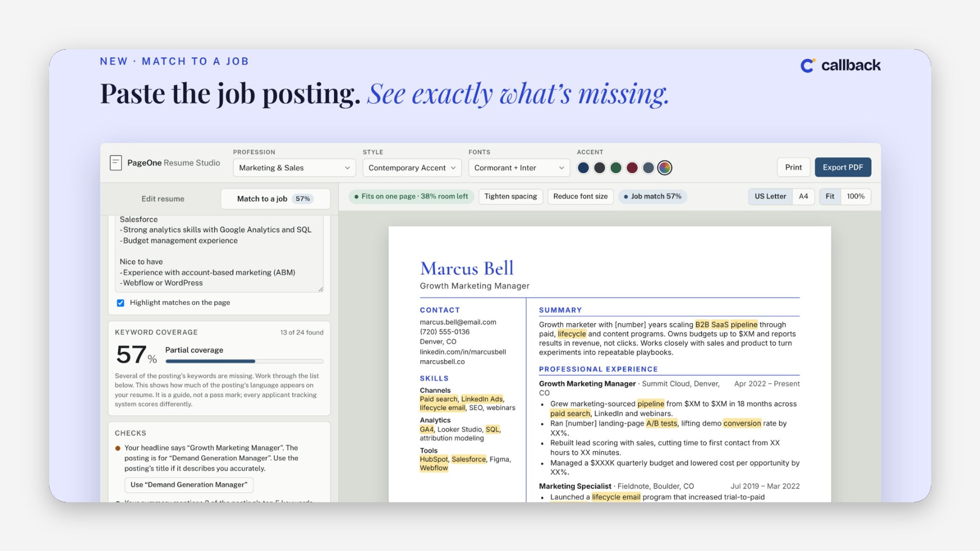Select the maroon red accent color
Viewport: 980px width, 551px height.
(632, 168)
